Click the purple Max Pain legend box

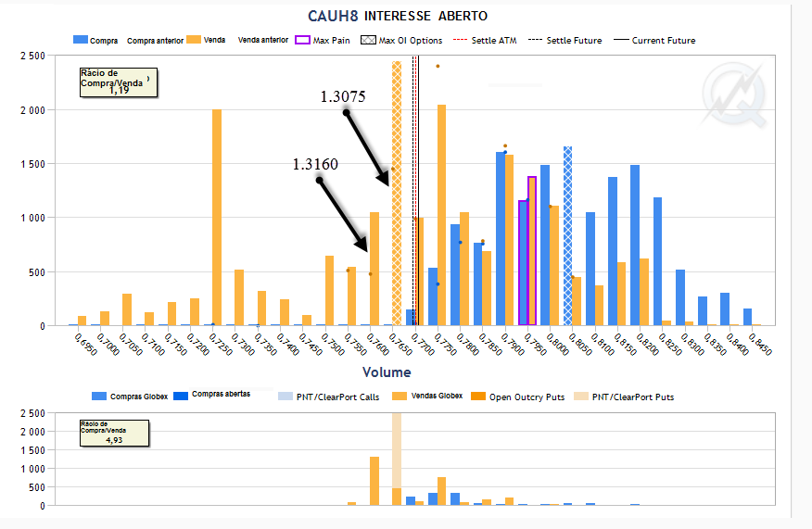click(x=301, y=41)
